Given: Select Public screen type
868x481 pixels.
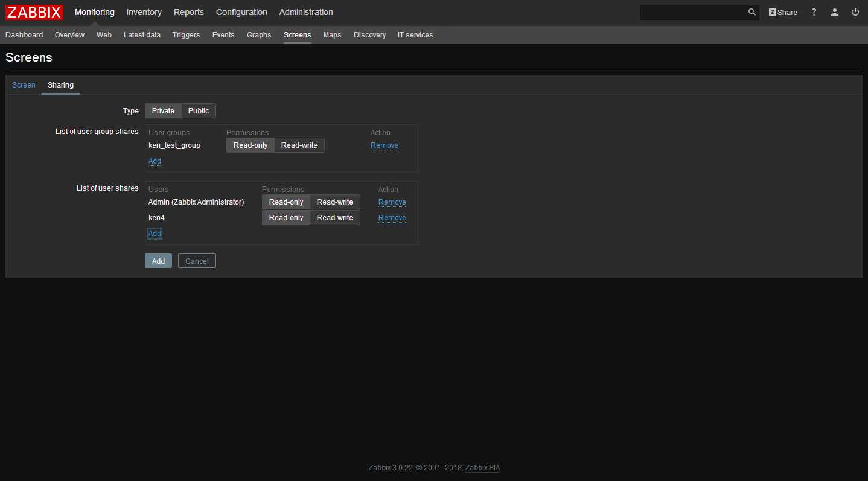Looking at the screenshot, I should (x=199, y=111).
